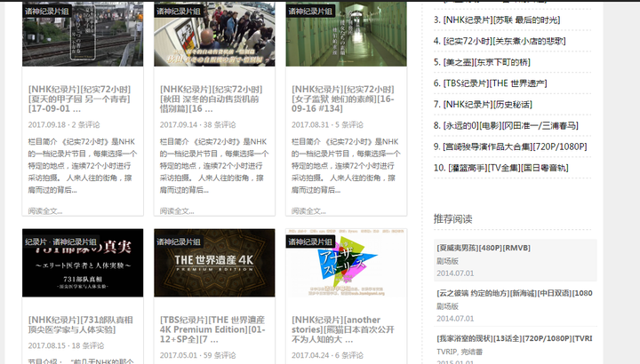Click 纪录片 tag on 731部队 thumbnail
Image resolution: width=640 pixels, height=364 pixels.
(x=36, y=241)
